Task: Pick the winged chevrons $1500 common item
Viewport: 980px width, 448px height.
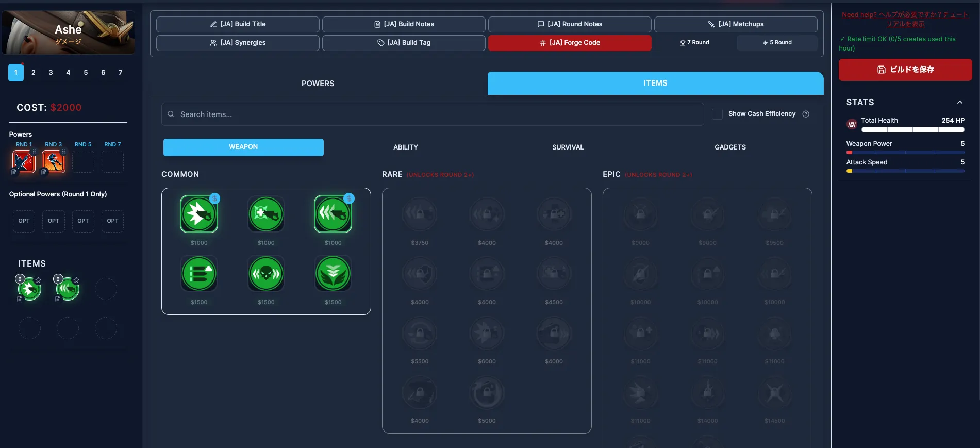Action: [333, 273]
